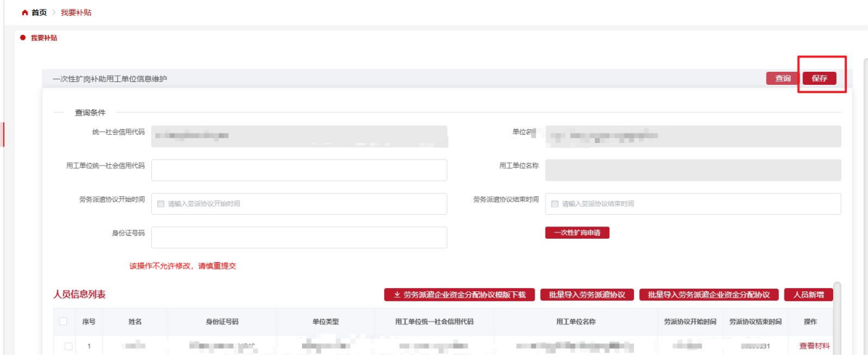Focus the 用工单位统一社会信用代码 input box
The height and width of the screenshot is (355, 868).
pyautogui.click(x=299, y=170)
